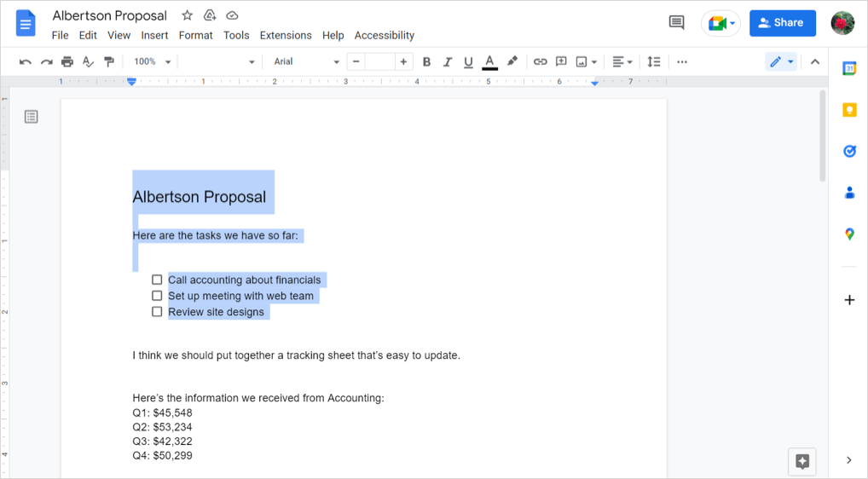Insert a link using the link icon
The height and width of the screenshot is (479, 868).
(x=540, y=61)
